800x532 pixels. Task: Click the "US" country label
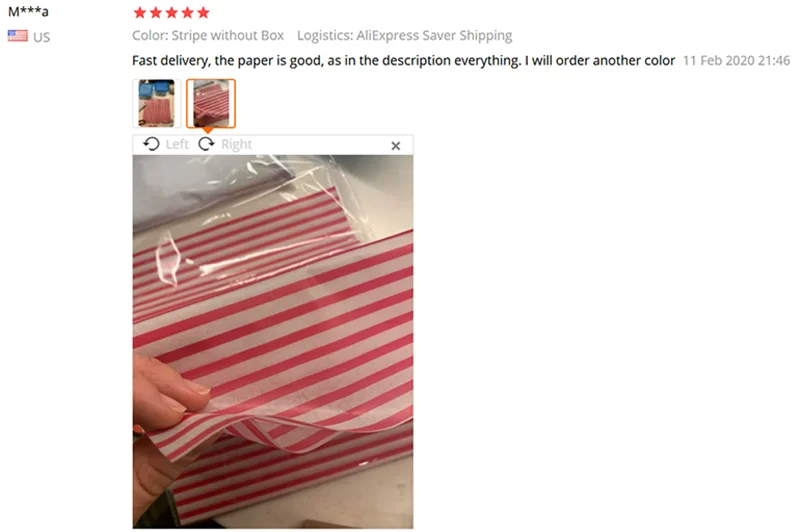(x=42, y=37)
